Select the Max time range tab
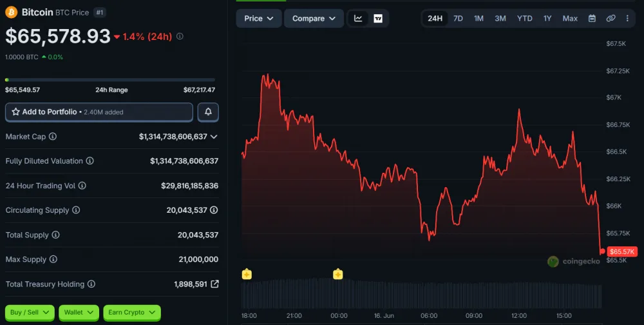 [570, 19]
